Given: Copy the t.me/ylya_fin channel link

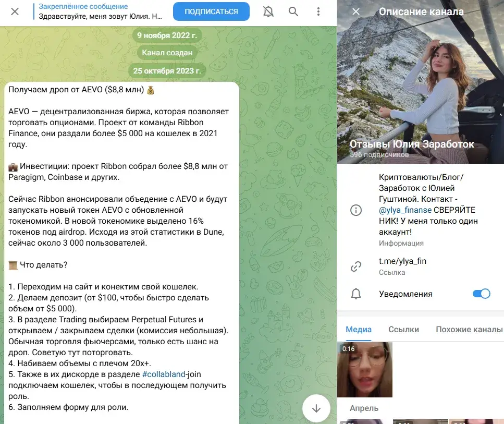Looking at the screenshot, I should point(402,261).
